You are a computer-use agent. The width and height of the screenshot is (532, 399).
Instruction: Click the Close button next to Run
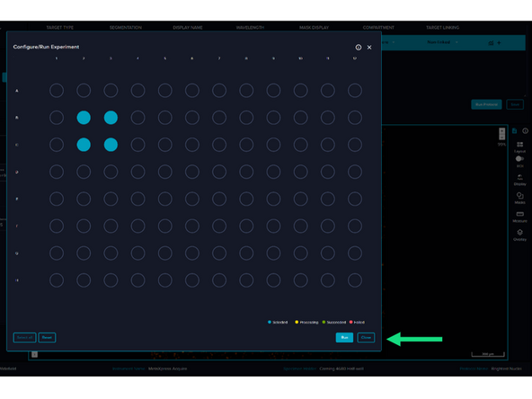coord(366,337)
